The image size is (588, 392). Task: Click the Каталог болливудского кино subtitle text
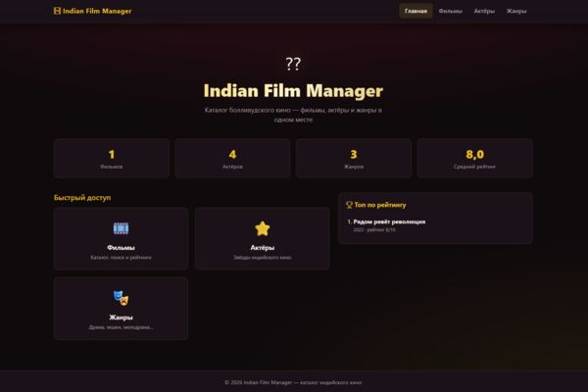(293, 115)
